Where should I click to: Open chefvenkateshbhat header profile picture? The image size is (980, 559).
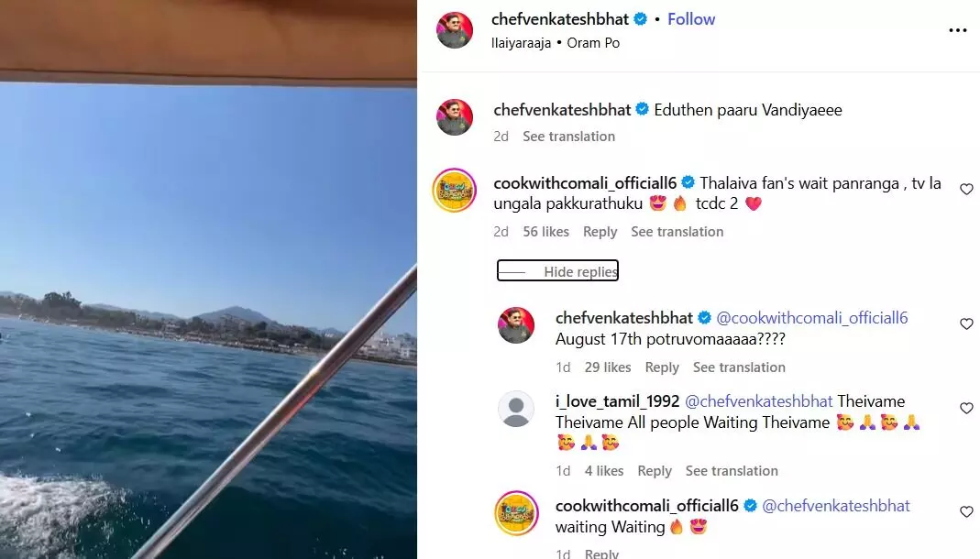tap(455, 30)
